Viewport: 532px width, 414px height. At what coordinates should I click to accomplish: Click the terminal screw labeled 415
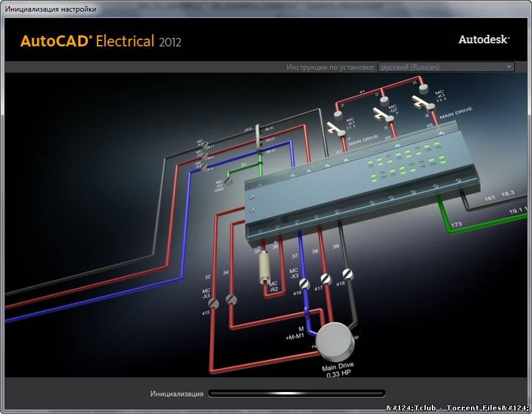click(x=214, y=303)
